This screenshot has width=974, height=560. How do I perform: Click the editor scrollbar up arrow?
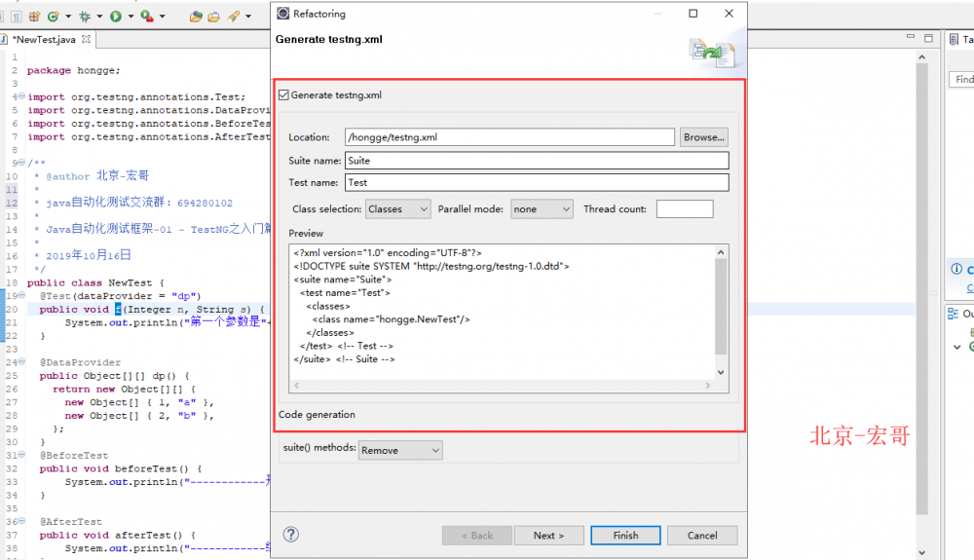tap(921, 57)
